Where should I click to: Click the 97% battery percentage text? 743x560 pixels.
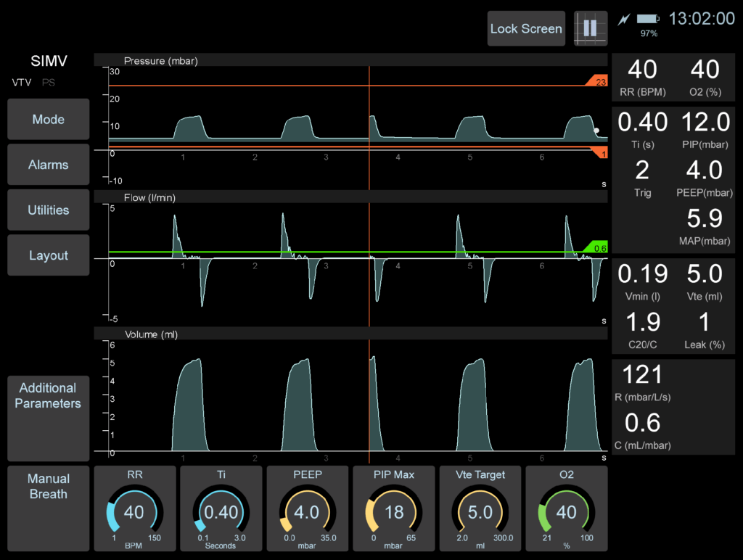point(649,33)
